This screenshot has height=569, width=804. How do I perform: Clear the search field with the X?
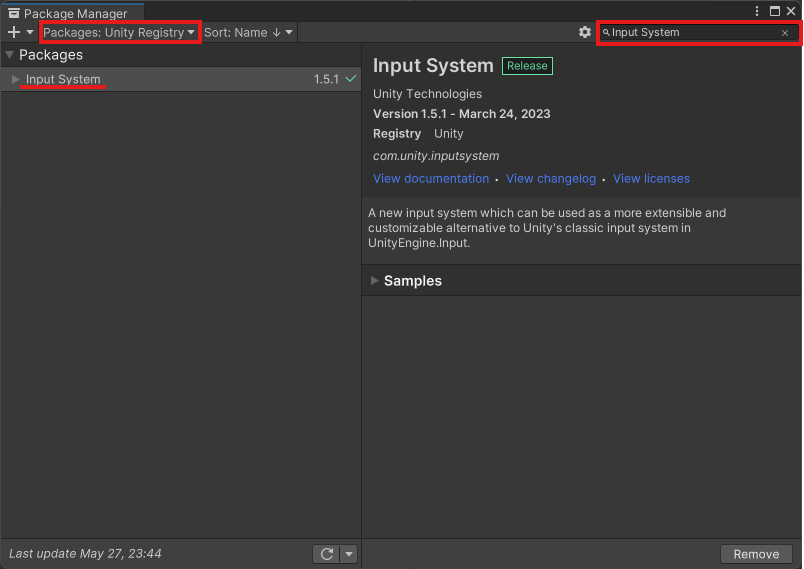pos(785,33)
